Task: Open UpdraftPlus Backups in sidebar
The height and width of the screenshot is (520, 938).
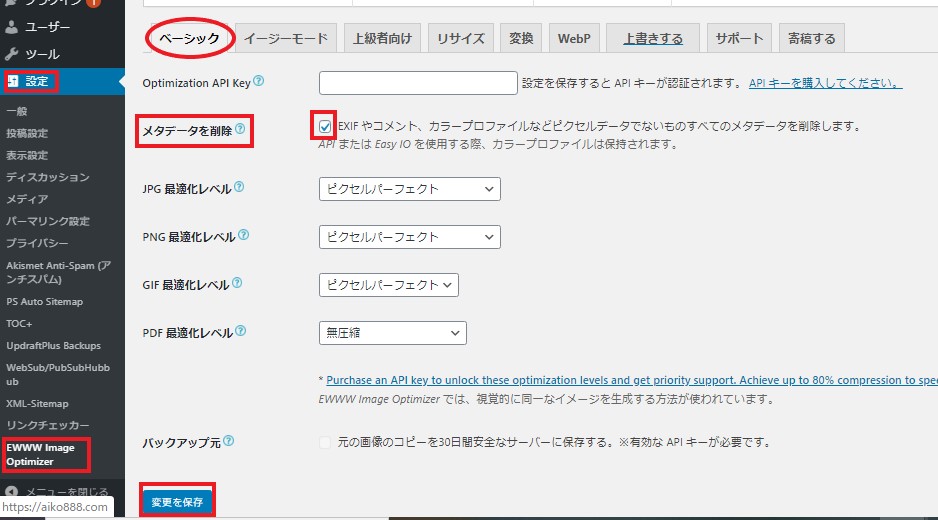Action: 53,346
